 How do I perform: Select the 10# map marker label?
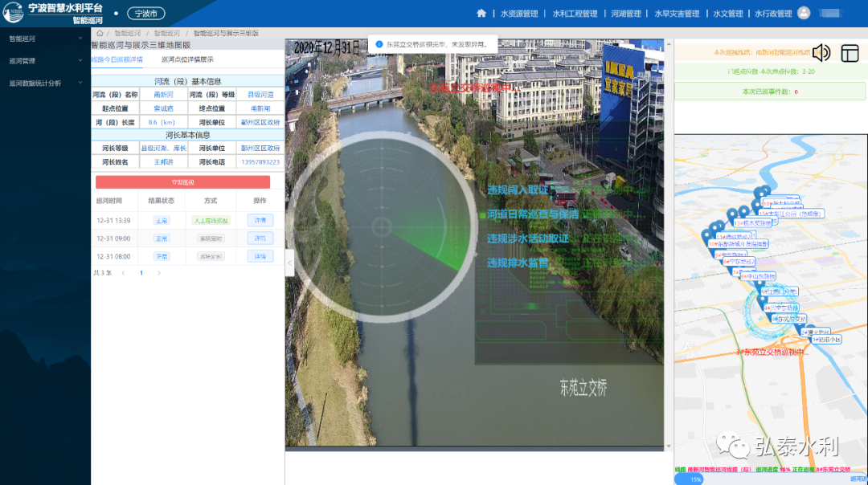click(738, 243)
